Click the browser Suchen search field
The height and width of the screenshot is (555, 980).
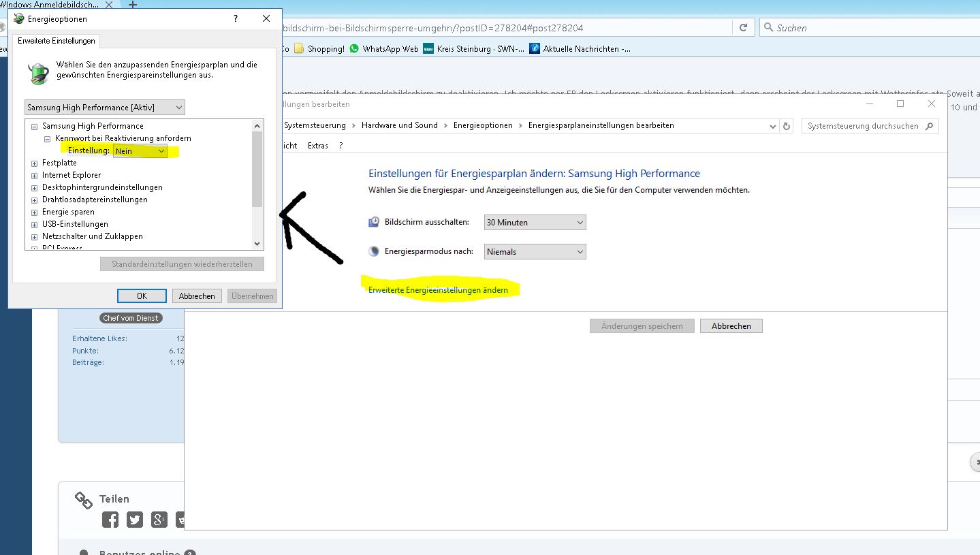[x=868, y=28]
